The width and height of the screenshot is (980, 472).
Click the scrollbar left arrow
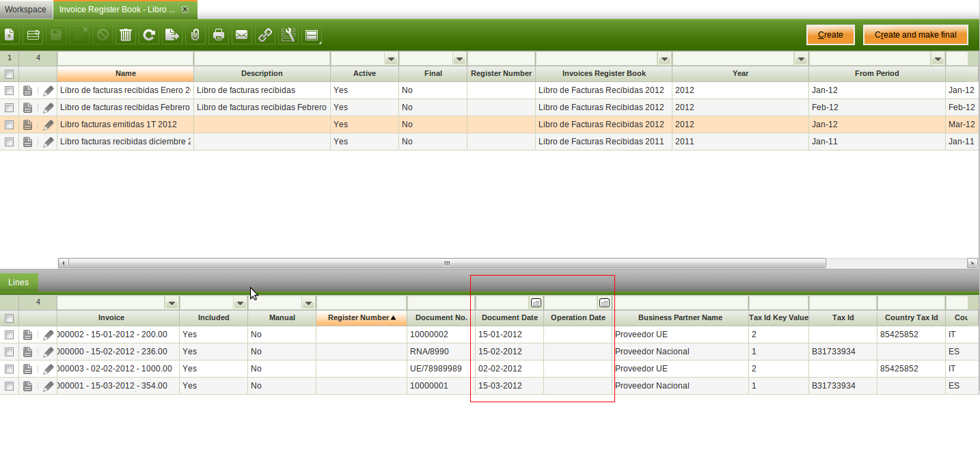pos(63,263)
